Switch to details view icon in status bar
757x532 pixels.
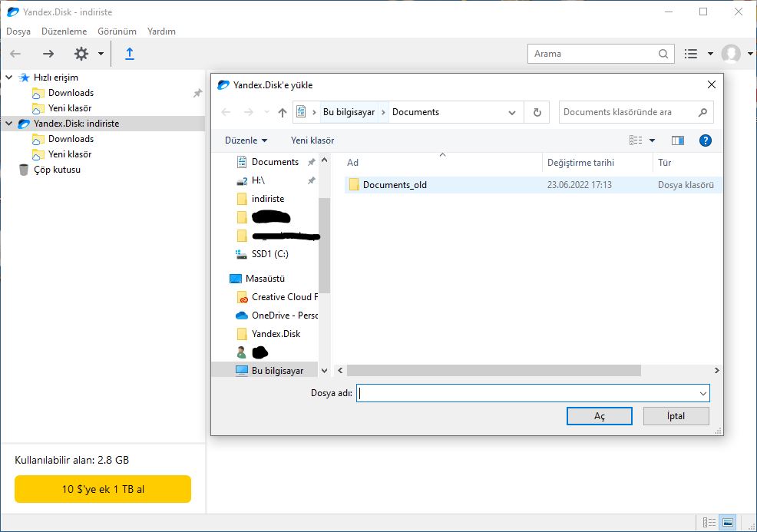click(x=709, y=522)
